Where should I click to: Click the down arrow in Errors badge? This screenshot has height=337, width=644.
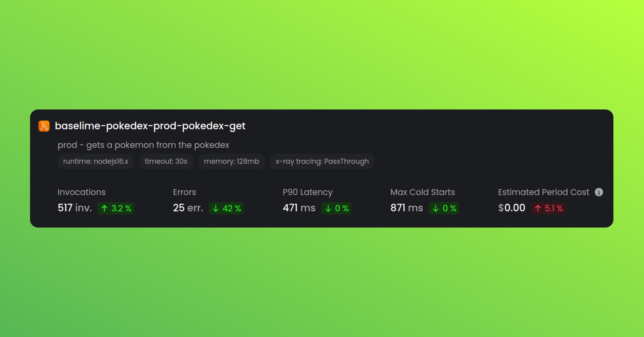[216, 208]
